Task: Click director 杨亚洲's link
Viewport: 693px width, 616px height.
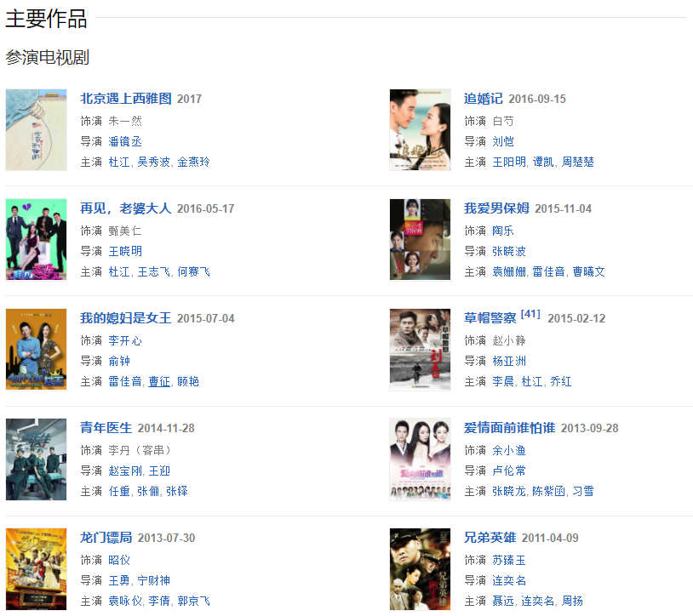Action: (x=509, y=362)
